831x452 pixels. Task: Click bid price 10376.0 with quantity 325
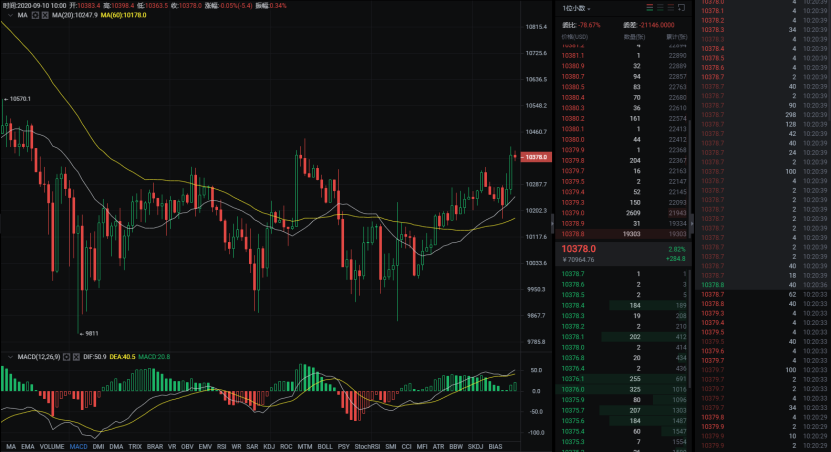point(573,389)
